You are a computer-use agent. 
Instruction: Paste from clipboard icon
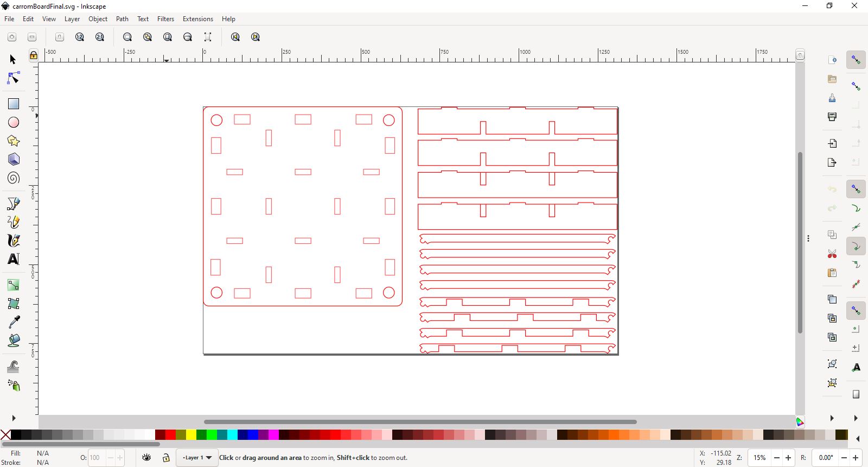(x=832, y=273)
